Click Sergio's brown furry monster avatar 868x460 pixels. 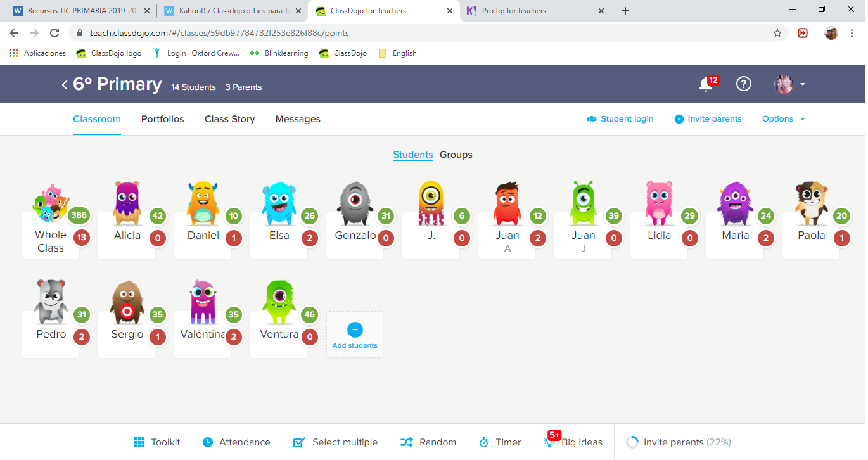tap(127, 303)
